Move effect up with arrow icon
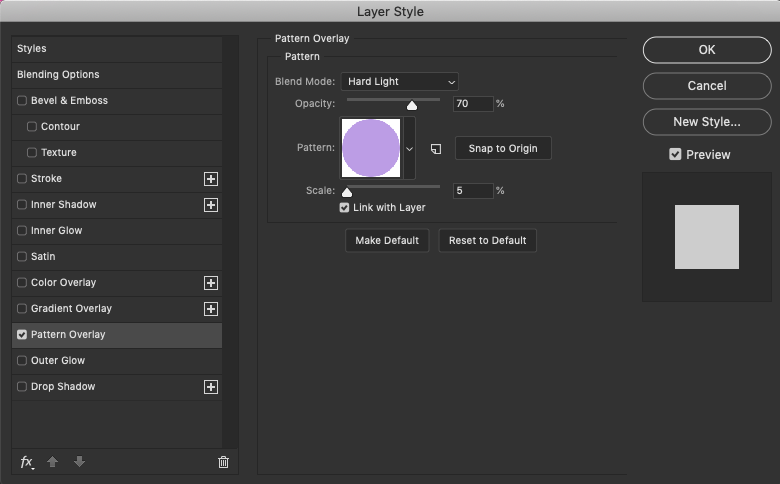 (52, 462)
